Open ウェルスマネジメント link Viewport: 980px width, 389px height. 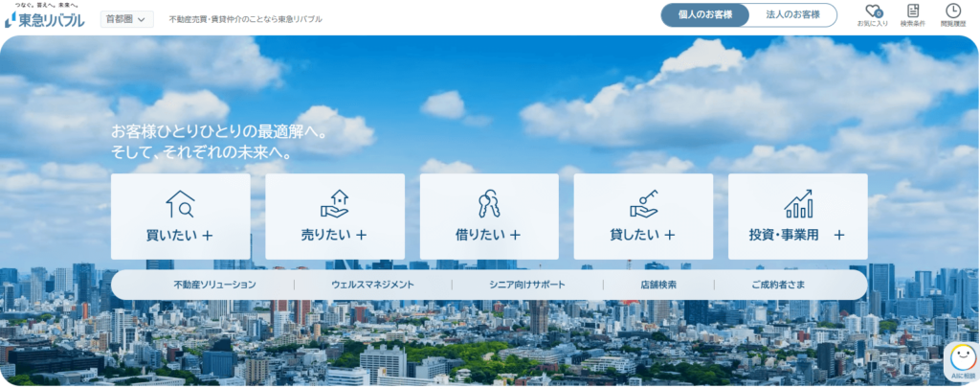(372, 285)
